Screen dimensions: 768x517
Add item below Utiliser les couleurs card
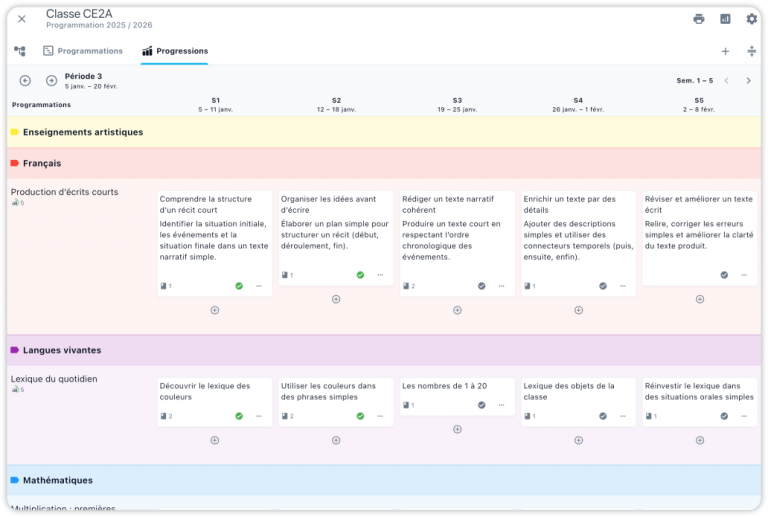coord(336,441)
